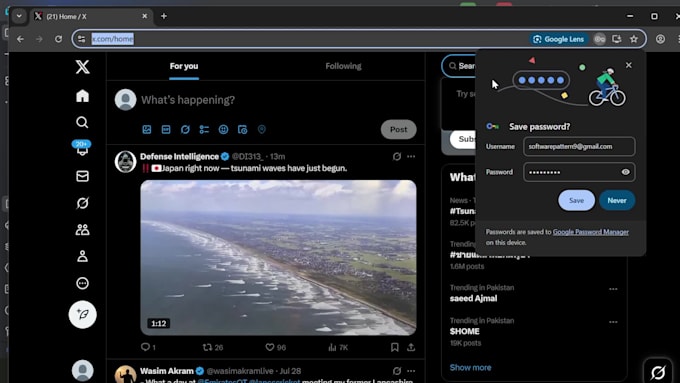Play the tsunami waves video
Viewport: 680px width, 383px height.
coord(278,258)
